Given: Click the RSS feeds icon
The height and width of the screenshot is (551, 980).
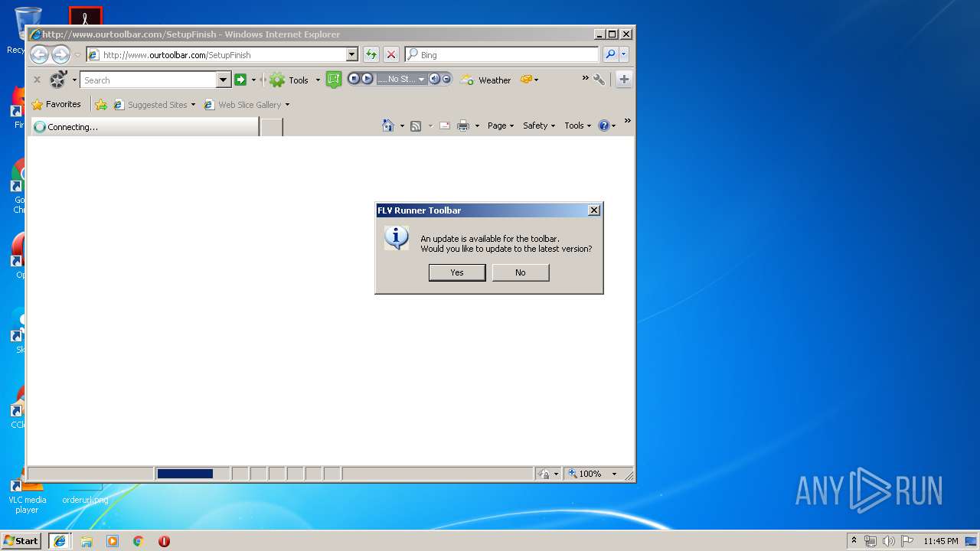Looking at the screenshot, I should tap(416, 126).
